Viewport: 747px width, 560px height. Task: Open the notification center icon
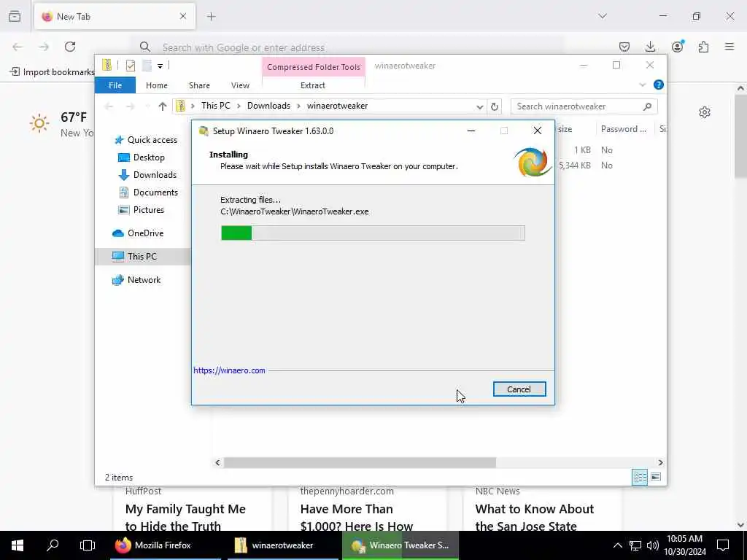(x=723, y=545)
